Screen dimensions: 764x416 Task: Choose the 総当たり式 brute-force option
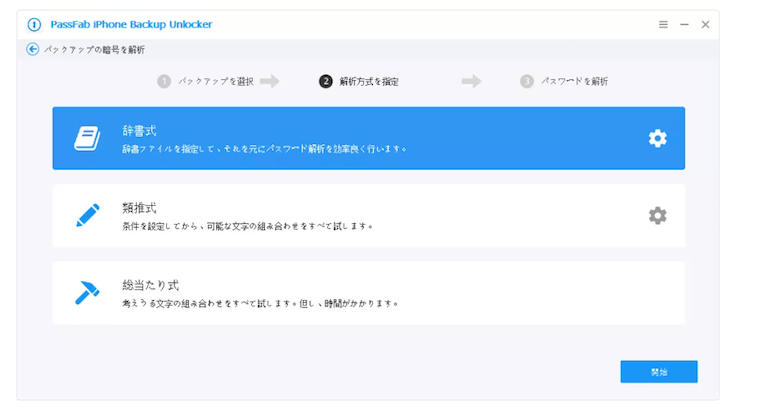369,293
